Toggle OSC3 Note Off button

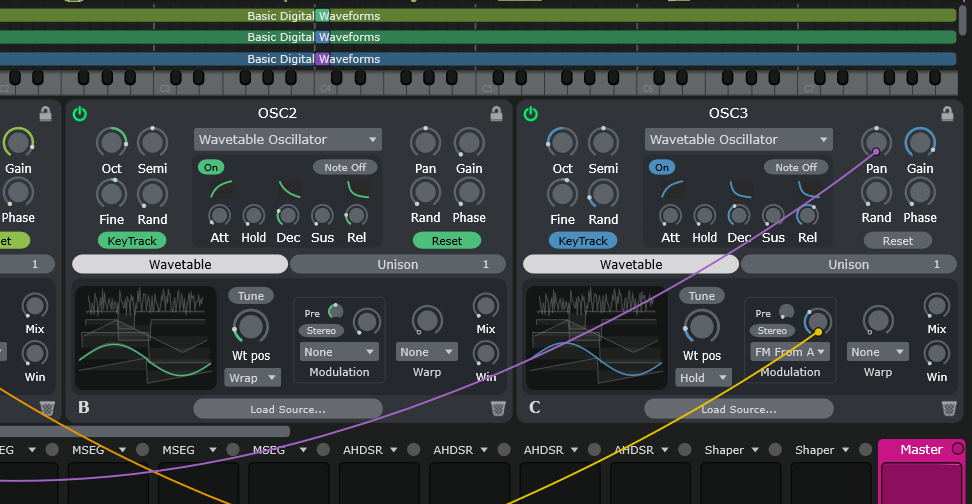click(x=796, y=167)
